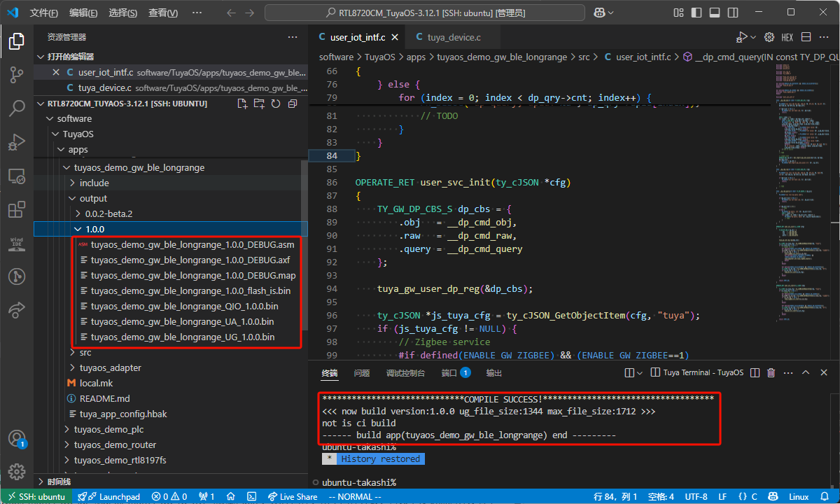Toggle the primary side bar visibility
The height and width of the screenshot is (504, 840).
coord(696,13)
